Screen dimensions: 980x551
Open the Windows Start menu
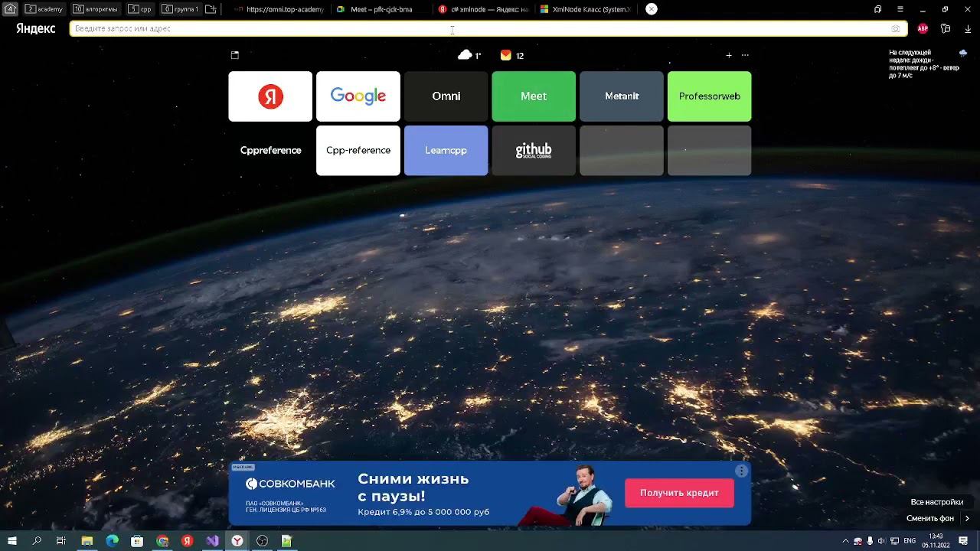12,541
